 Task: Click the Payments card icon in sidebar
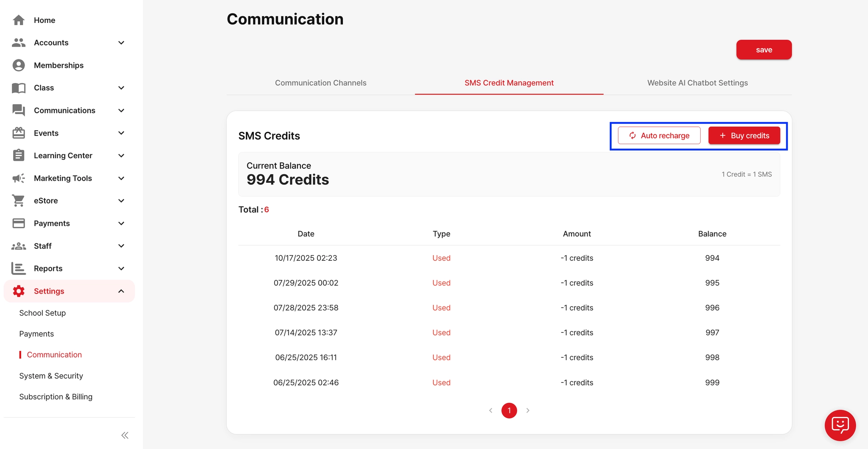(19, 223)
